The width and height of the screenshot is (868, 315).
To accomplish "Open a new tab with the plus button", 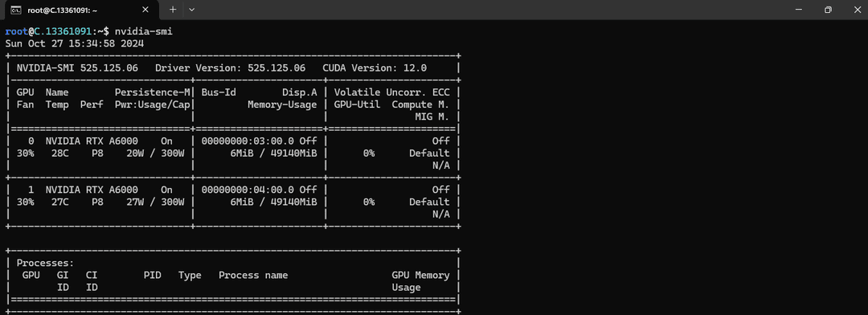I will click(x=173, y=10).
